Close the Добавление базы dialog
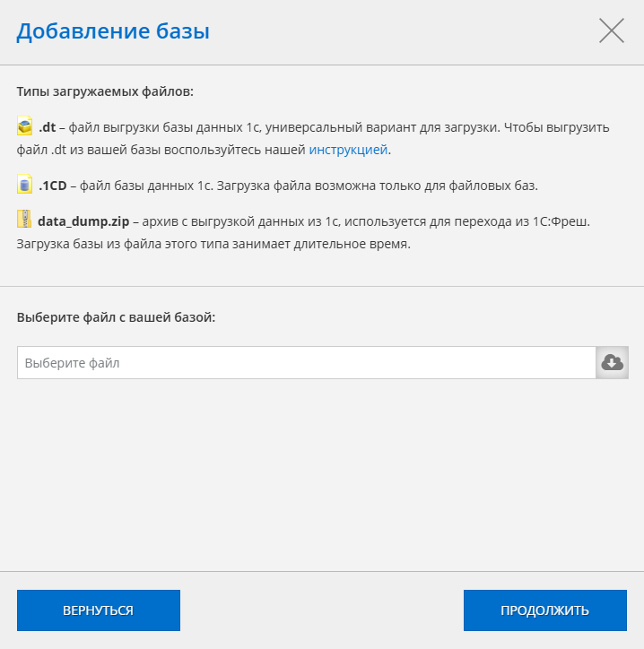 pyautogui.click(x=612, y=30)
